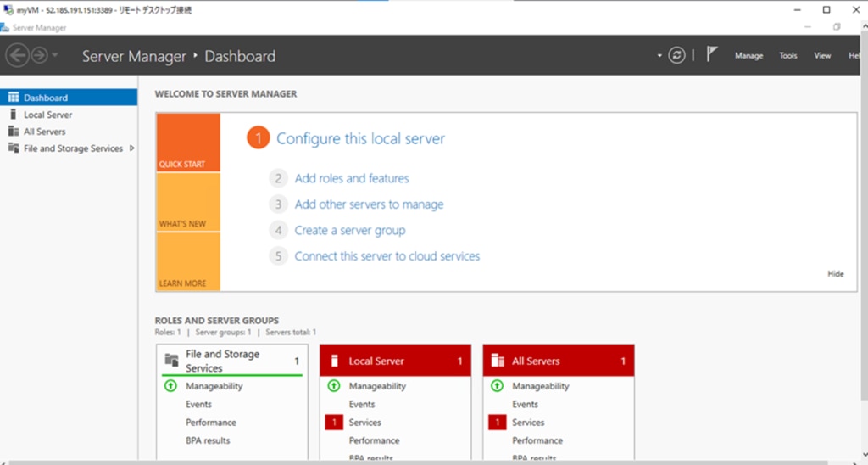
Task: Click All Servers tile icon
Action: (x=498, y=361)
